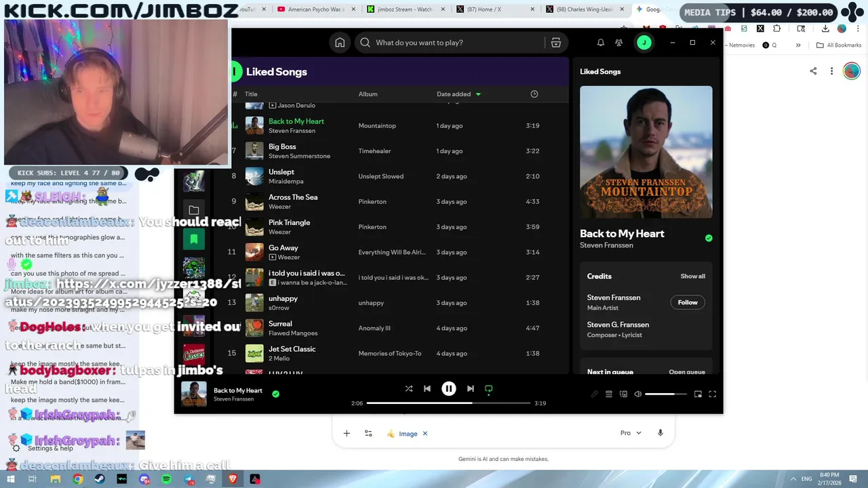Toggle repeat mode in Spotify
This screenshot has width=868, height=488.
(x=489, y=389)
